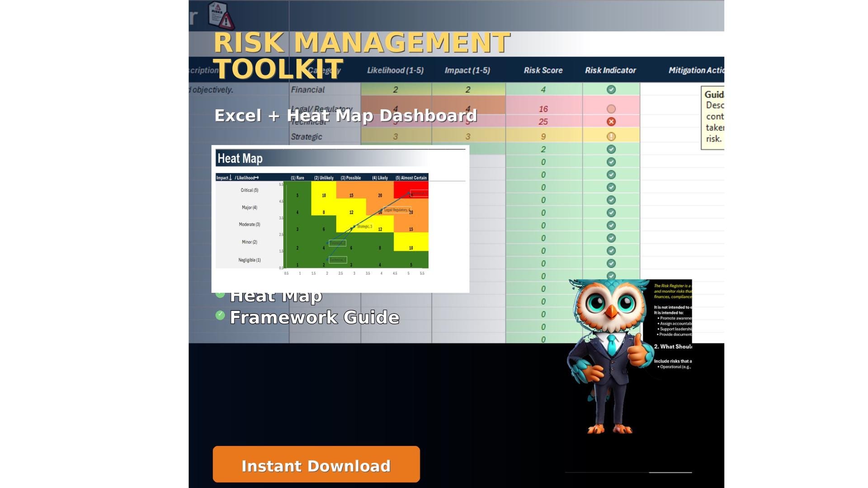Image resolution: width=868 pixels, height=488 pixels.
Task: Click the green check indicator in Financial row
Action: 611,89
